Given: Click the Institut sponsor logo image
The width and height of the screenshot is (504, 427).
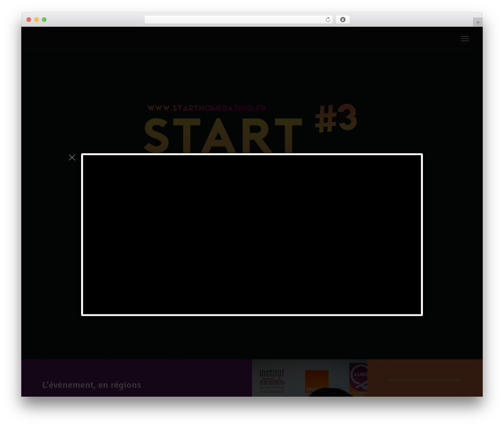Looking at the screenshot, I should [x=272, y=381].
